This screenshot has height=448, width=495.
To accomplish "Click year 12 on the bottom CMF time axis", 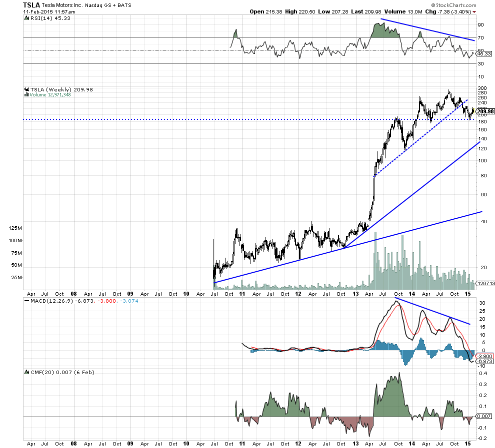I will click(x=298, y=444).
